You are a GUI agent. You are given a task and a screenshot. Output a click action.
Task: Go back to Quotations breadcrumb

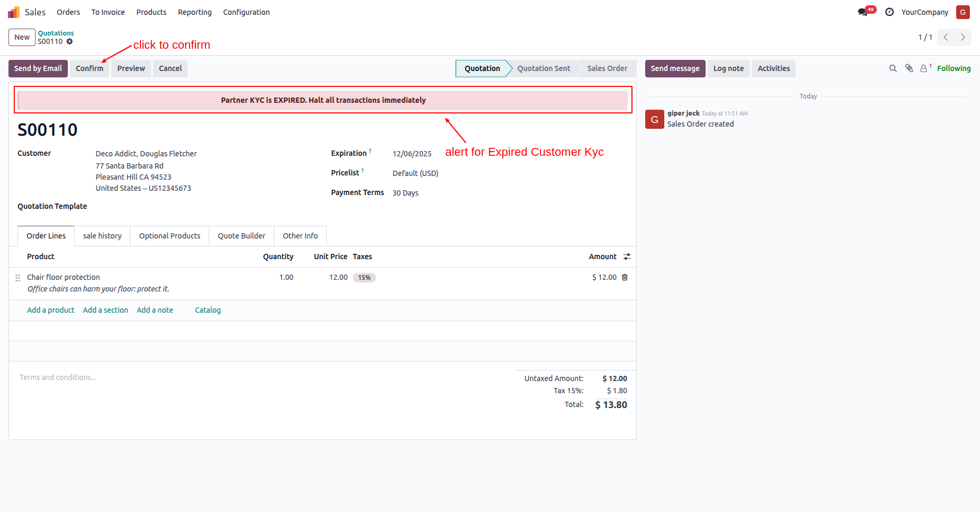point(56,33)
